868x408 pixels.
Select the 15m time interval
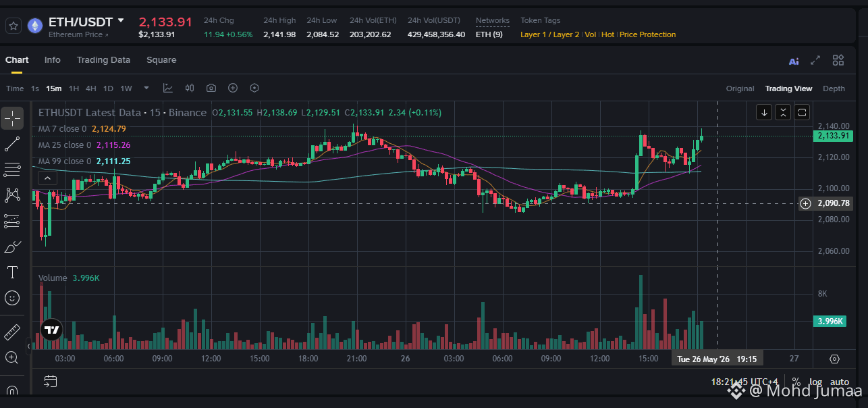54,88
